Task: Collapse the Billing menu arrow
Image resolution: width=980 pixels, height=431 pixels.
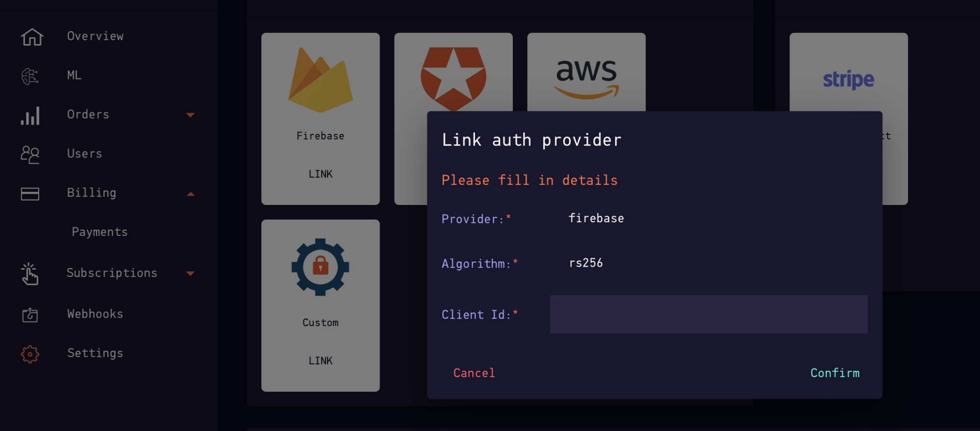Action: [x=191, y=194]
